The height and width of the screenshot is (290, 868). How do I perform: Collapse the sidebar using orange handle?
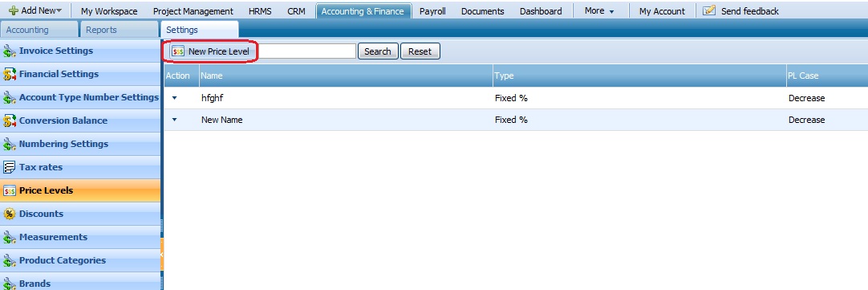click(162, 254)
